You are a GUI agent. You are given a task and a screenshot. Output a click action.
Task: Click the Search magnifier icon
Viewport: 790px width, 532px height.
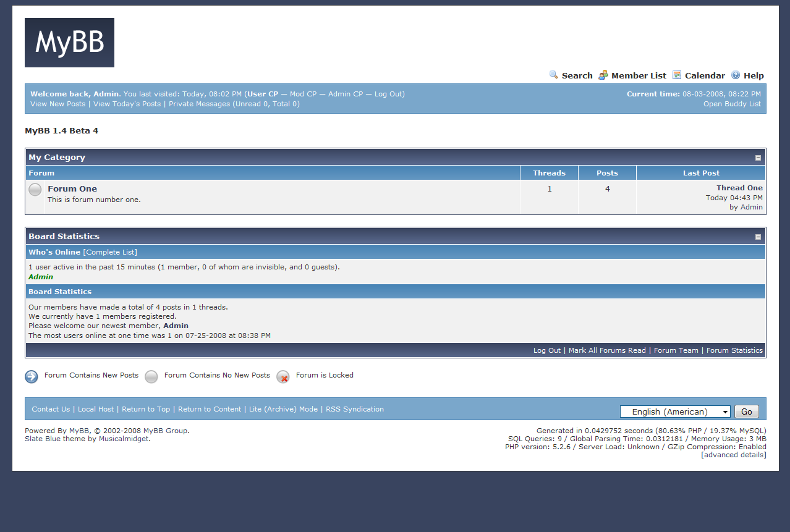pyautogui.click(x=553, y=75)
